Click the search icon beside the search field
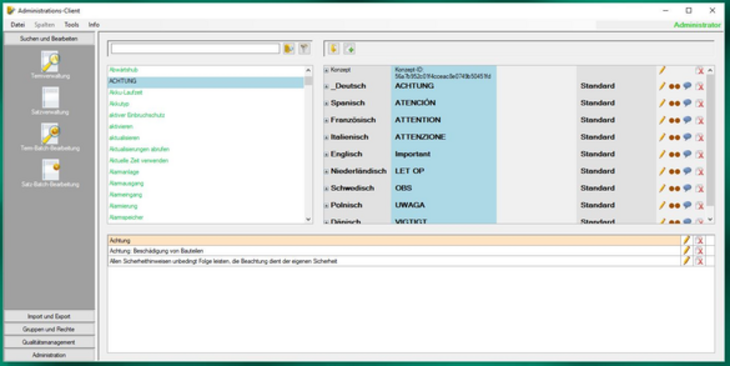The height and width of the screenshot is (366, 730). click(x=289, y=48)
